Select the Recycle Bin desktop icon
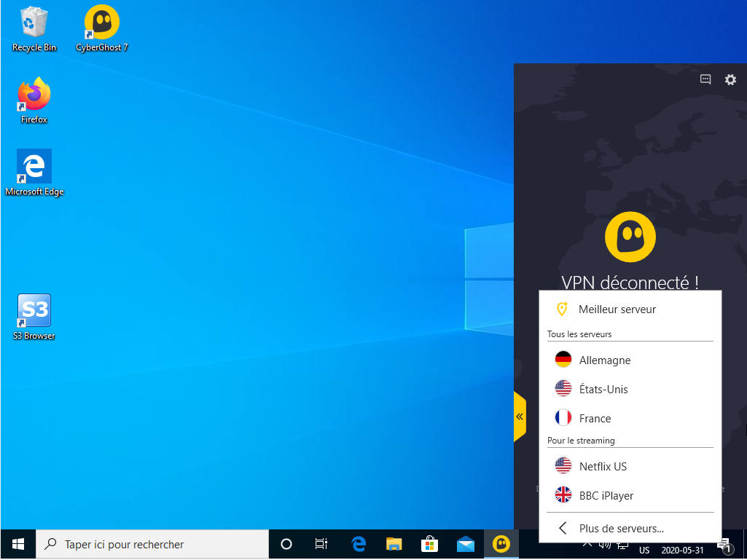The height and width of the screenshot is (560, 747). [34, 29]
